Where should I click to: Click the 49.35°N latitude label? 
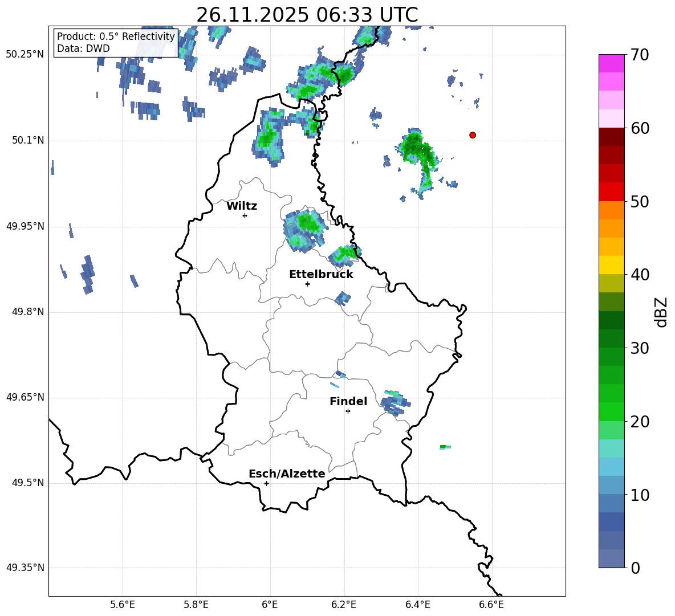click(x=25, y=568)
